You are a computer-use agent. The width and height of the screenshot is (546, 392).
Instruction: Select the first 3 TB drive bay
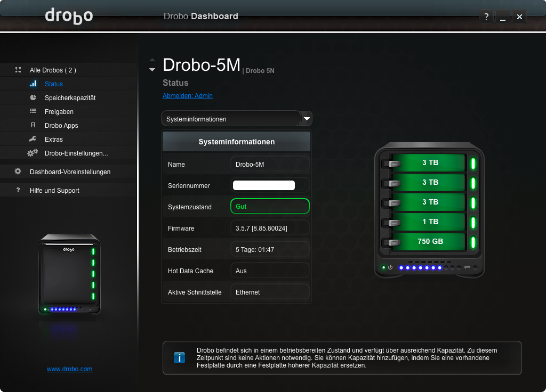(429, 163)
